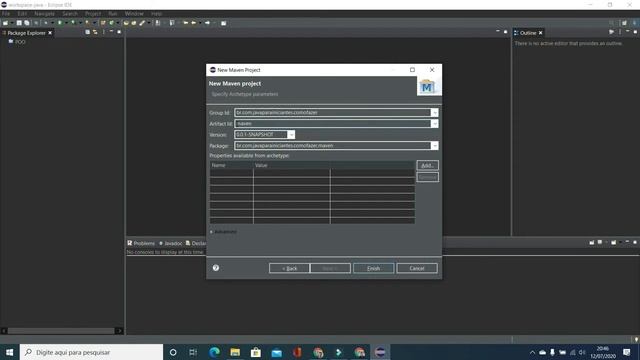Minimize the Package Explorer view
Screen dimensions: 640x360
click(x=111, y=32)
